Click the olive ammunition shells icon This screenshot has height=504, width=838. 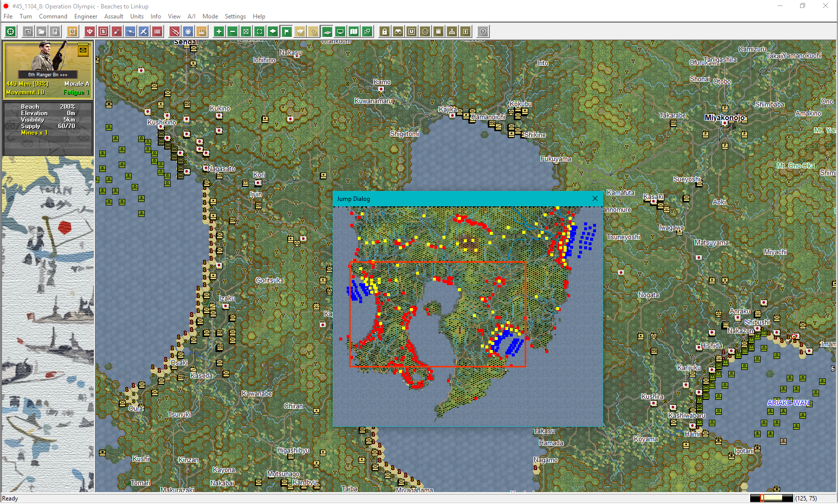[x=438, y=31]
